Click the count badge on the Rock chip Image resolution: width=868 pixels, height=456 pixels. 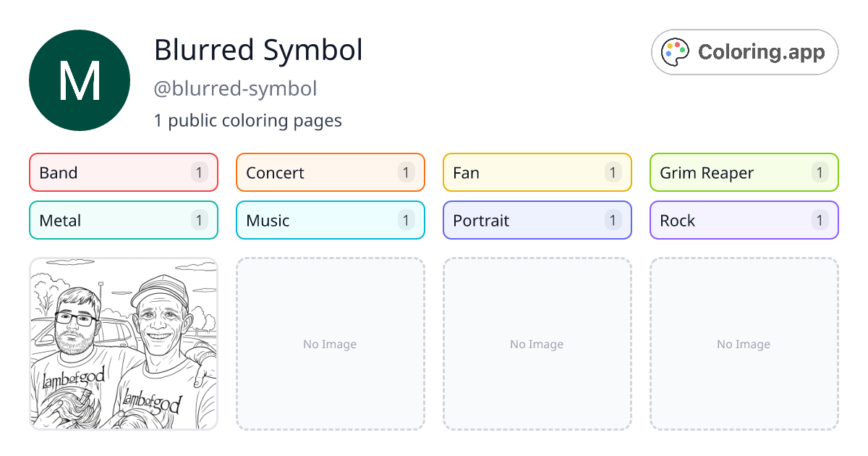point(819,220)
